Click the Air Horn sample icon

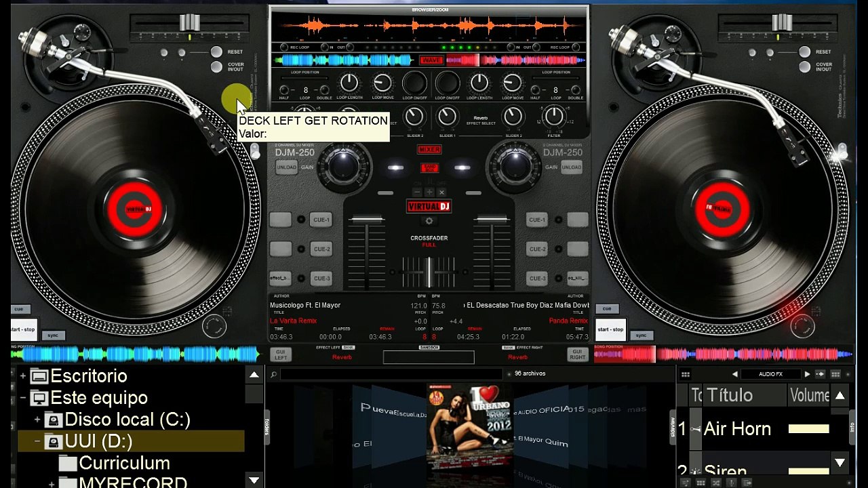(x=695, y=429)
